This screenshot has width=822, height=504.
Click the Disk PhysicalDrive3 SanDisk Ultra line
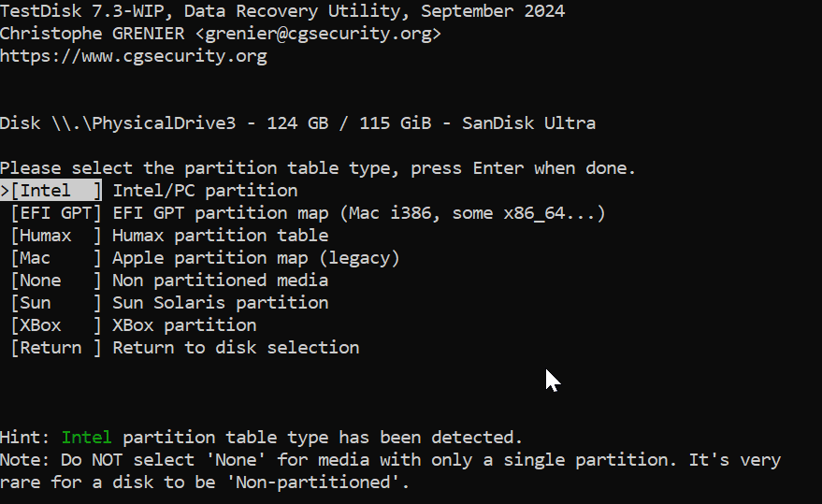(x=297, y=123)
